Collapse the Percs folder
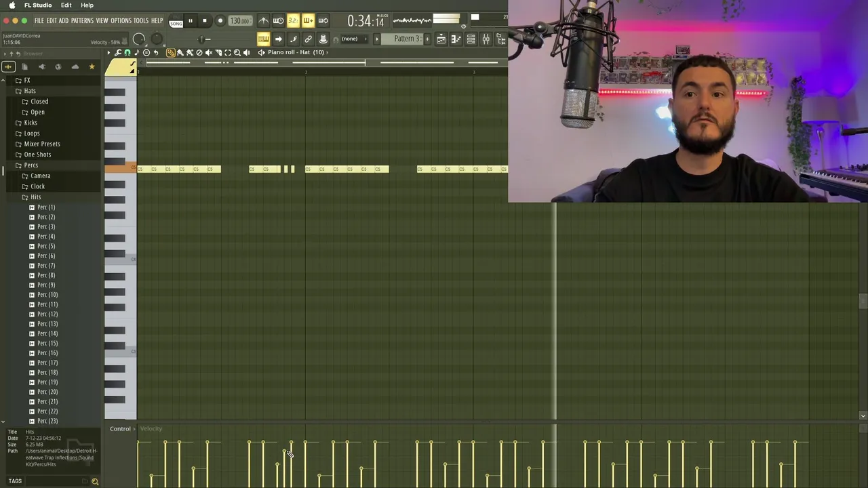Screen dimensions: 868x488 (x=31, y=165)
